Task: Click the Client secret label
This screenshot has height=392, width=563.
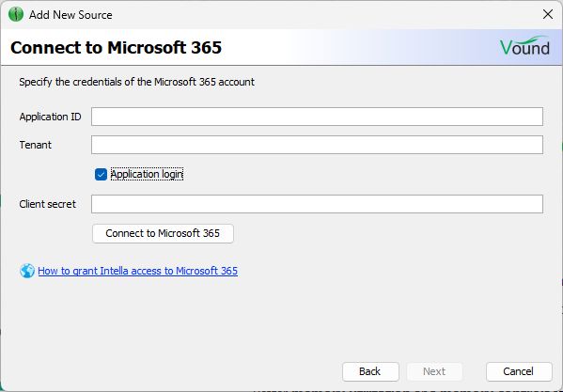Action: 47,204
